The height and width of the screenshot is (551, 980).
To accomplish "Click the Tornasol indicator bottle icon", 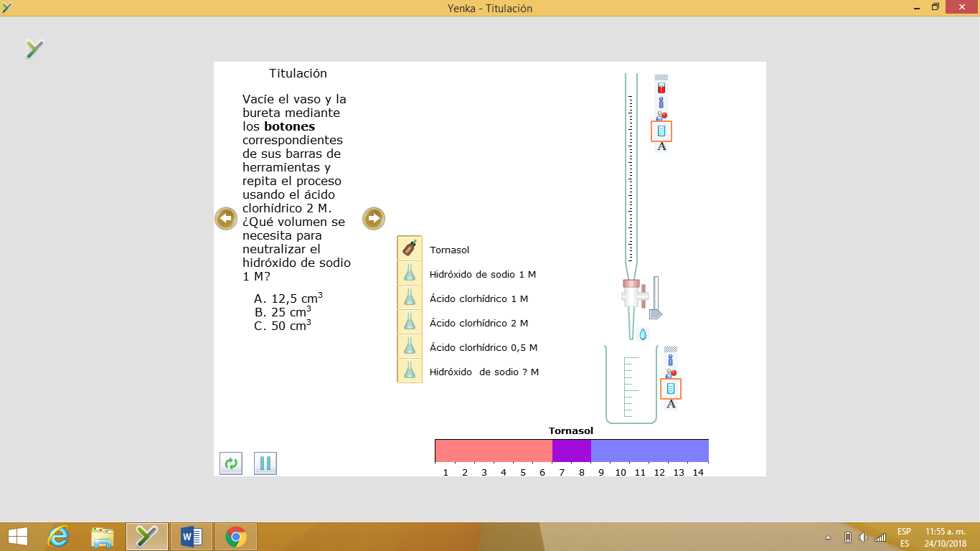I will click(x=410, y=249).
